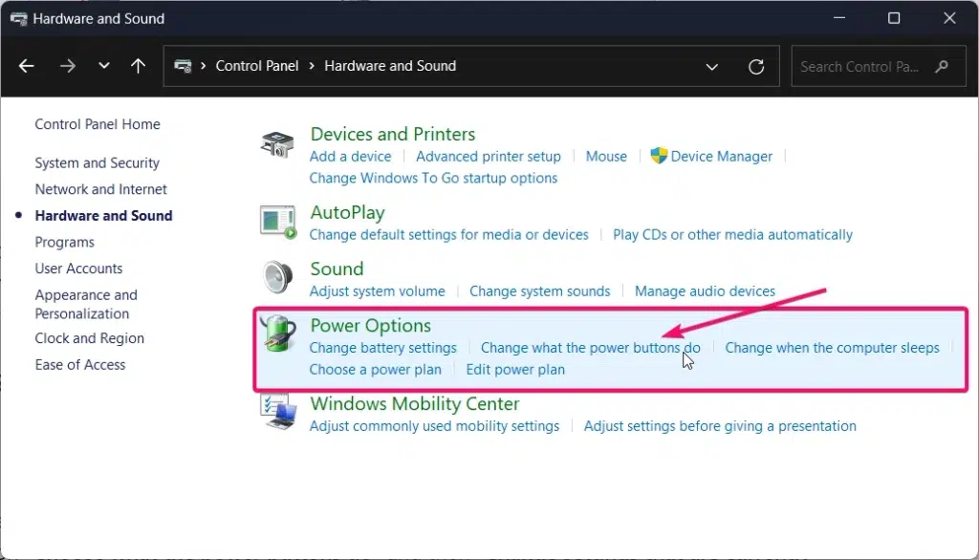Click the Back navigation arrow
This screenshot has width=979, height=560.
26,66
